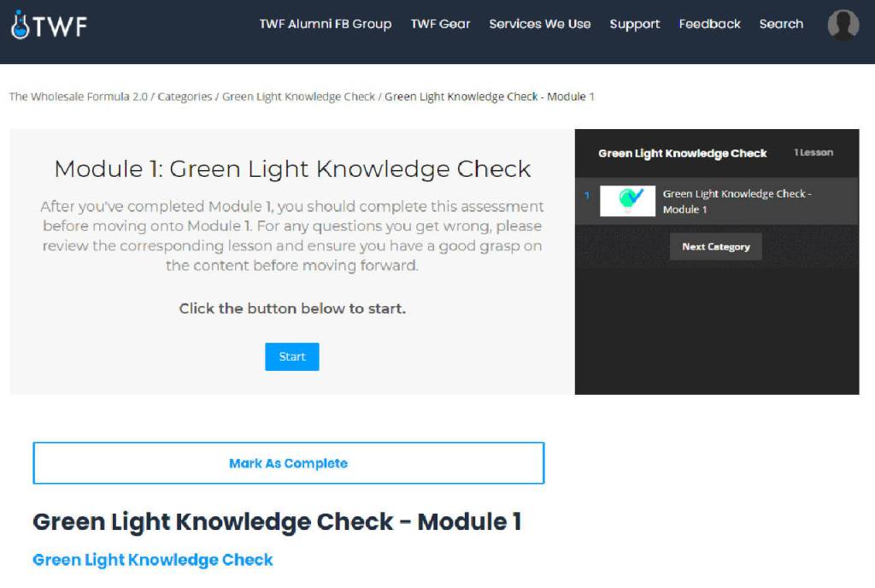Image resolution: width=875 pixels, height=588 pixels.
Task: Click Green Light Knowledge Check breadcrumb
Action: point(298,97)
